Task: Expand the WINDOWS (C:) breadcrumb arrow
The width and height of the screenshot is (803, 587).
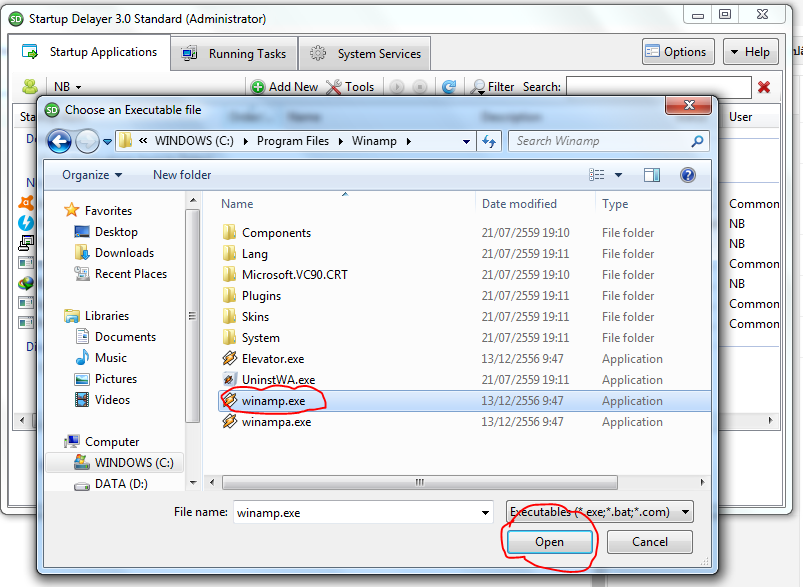Action: point(246,141)
